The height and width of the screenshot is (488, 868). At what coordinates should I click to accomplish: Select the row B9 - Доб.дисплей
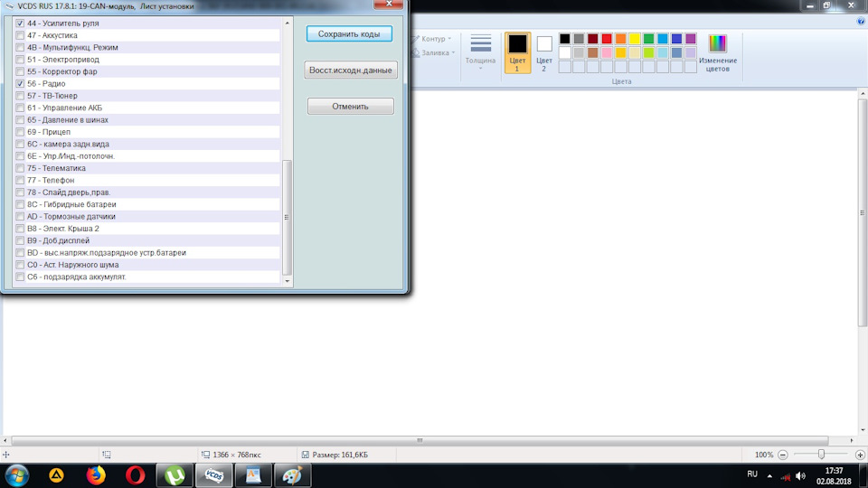[x=146, y=240]
